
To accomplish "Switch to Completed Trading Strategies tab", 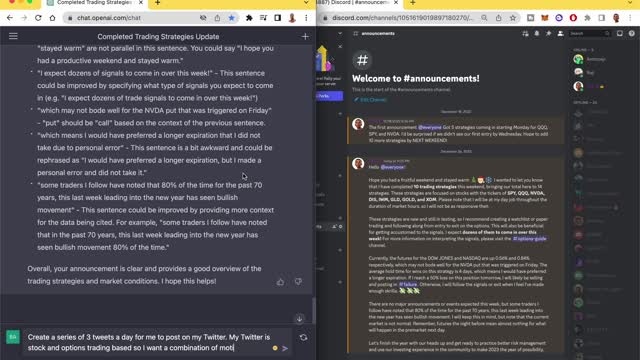I will tap(94, 3).
